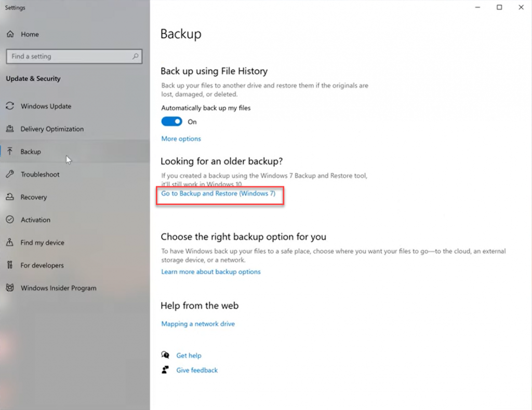This screenshot has width=532, height=410.
Task: Go to Recovery settings
Action: point(75,197)
